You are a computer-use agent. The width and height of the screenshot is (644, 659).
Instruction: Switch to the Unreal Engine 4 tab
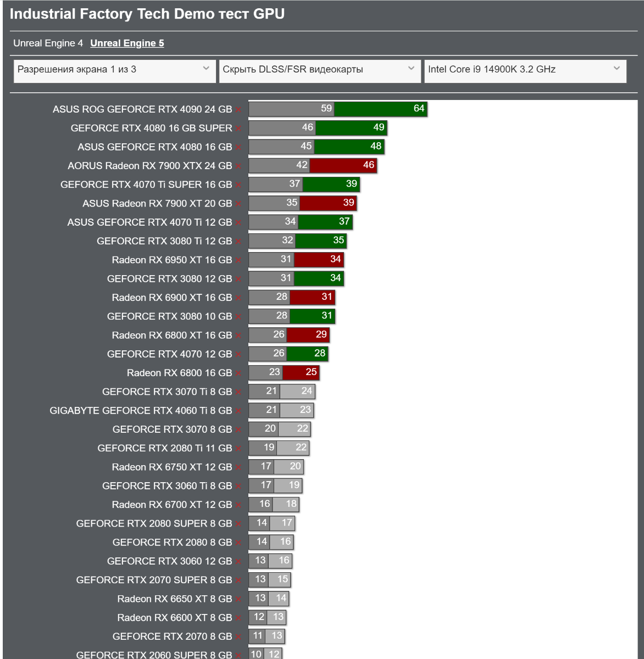[x=48, y=43]
